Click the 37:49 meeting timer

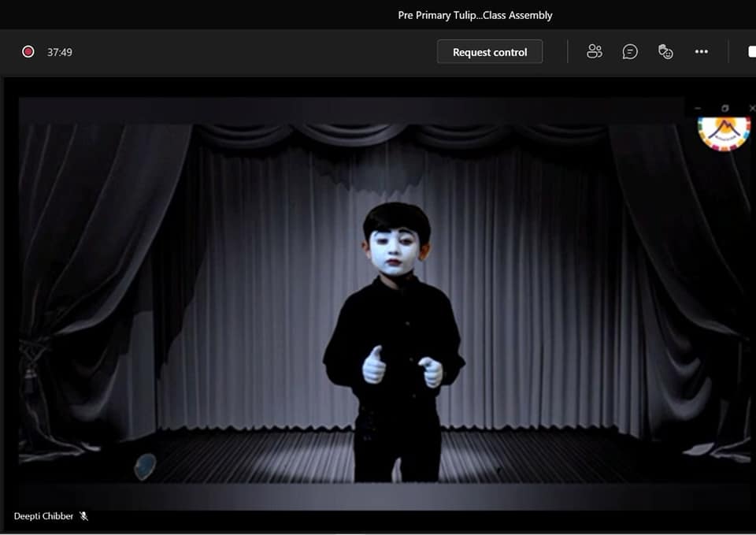pyautogui.click(x=59, y=52)
